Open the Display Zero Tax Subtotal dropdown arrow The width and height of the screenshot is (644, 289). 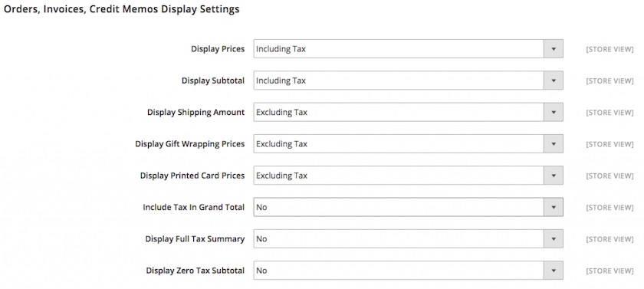(x=554, y=270)
